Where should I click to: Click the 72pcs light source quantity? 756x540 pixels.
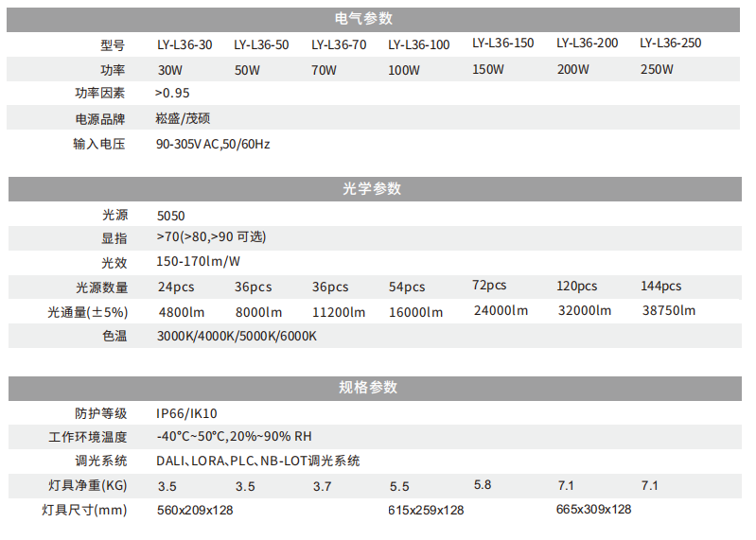point(489,286)
